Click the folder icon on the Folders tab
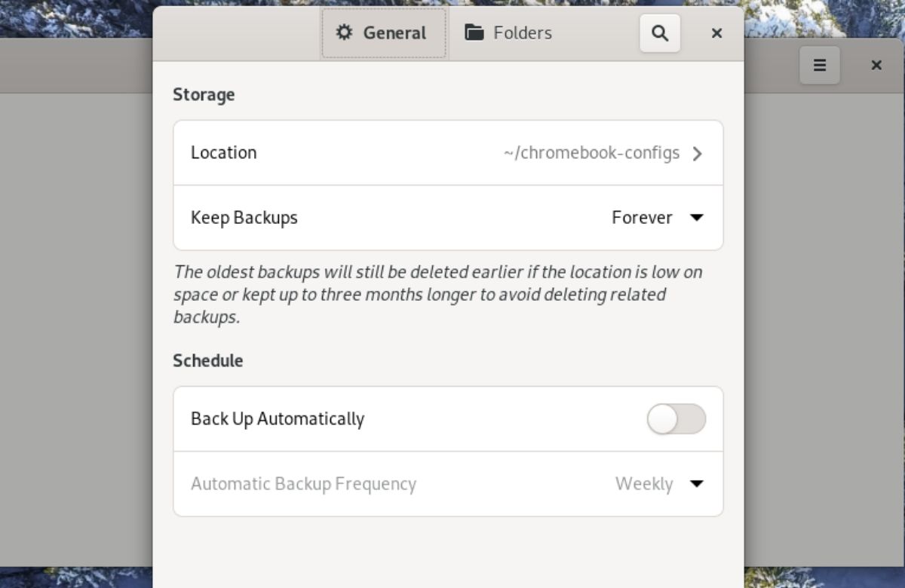This screenshot has width=905, height=588. click(474, 32)
